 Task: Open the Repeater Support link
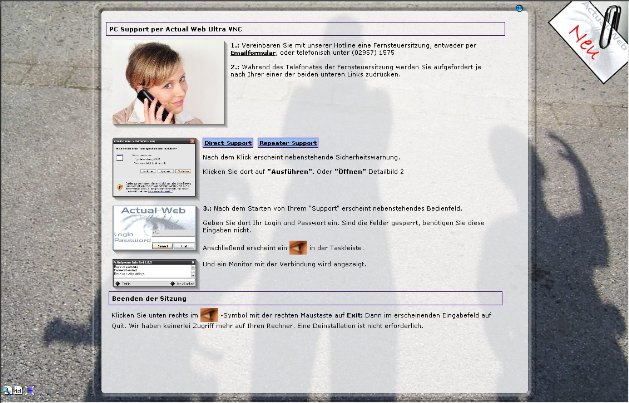coord(288,143)
